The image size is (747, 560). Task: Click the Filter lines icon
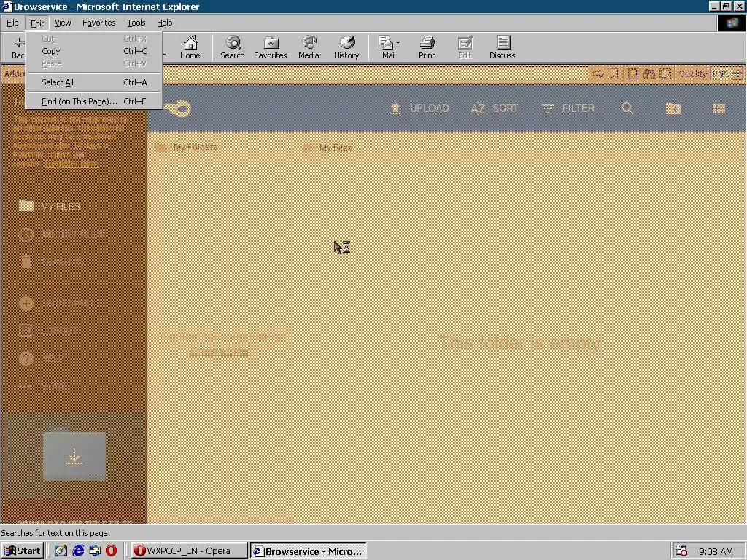(547, 109)
